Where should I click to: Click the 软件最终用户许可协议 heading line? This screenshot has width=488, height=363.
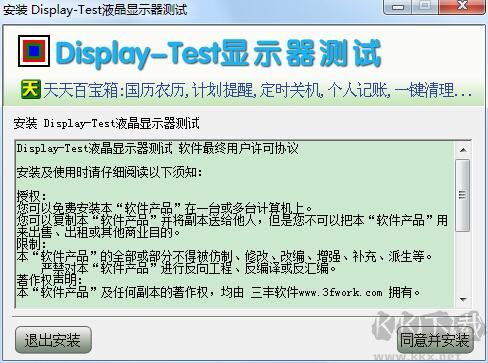158,148
